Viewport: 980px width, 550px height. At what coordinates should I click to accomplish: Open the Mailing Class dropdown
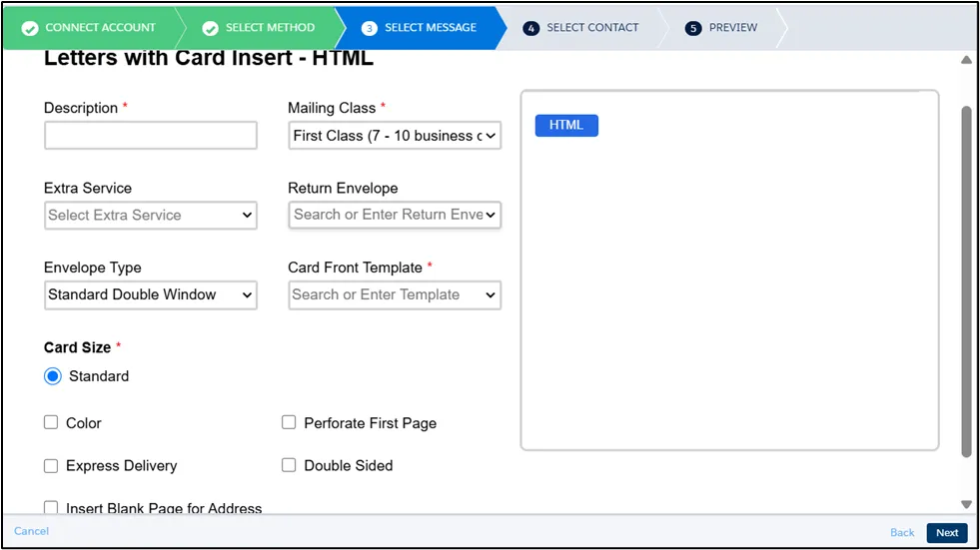click(395, 136)
